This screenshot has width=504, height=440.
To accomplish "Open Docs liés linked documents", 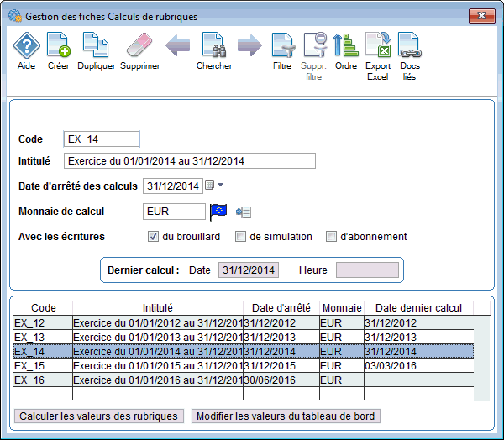I will pos(409,46).
